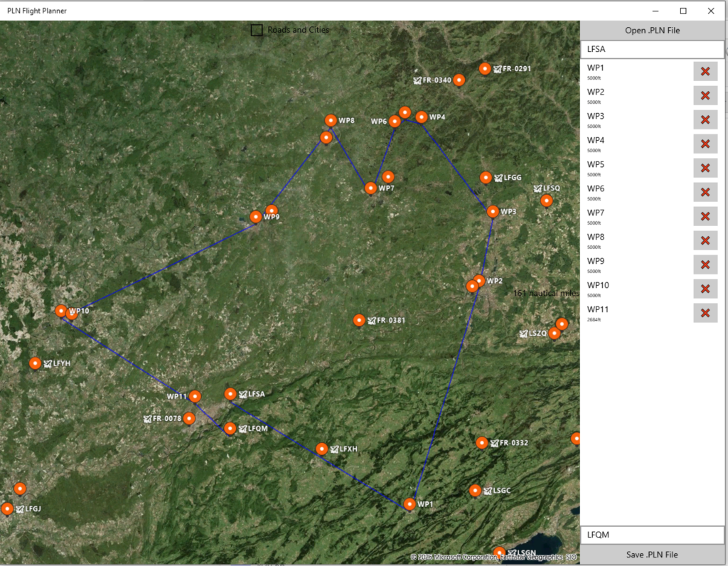Delete WP5 using the red X button

(x=705, y=168)
